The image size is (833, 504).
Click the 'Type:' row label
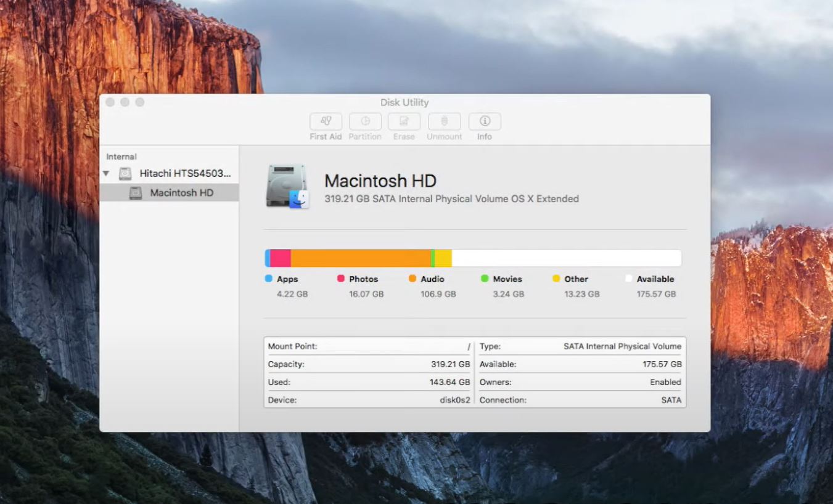[491, 346]
